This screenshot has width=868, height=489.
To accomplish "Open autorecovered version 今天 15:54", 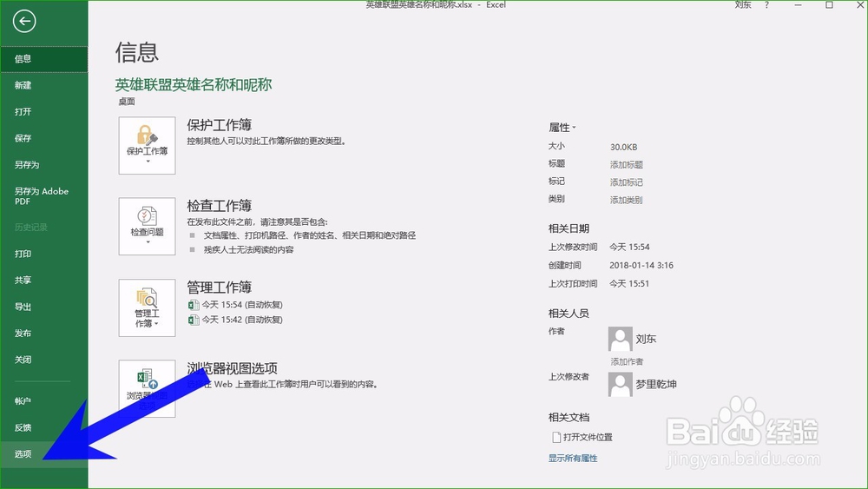I will point(236,305).
